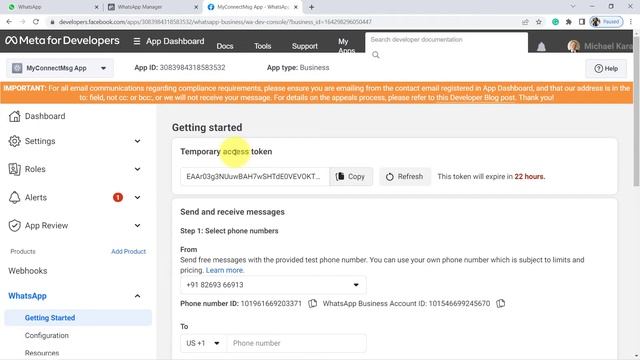This screenshot has width=640, height=360.
Task: Open the Dashboard home icon
Action: [14, 116]
